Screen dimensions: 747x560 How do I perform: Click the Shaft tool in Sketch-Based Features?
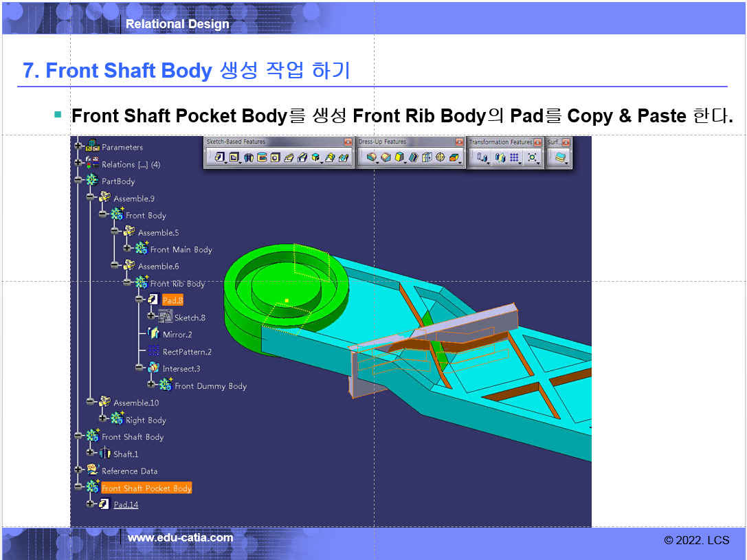249,158
